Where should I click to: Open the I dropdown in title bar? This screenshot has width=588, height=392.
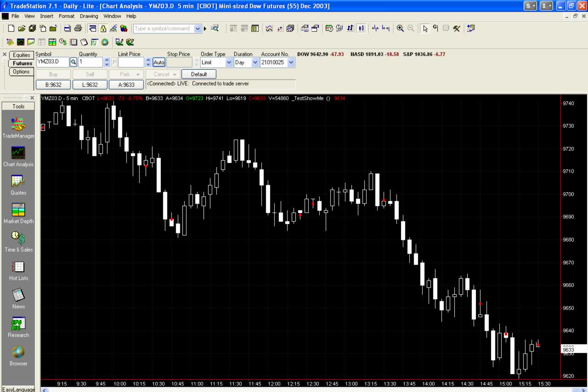click(546, 6)
